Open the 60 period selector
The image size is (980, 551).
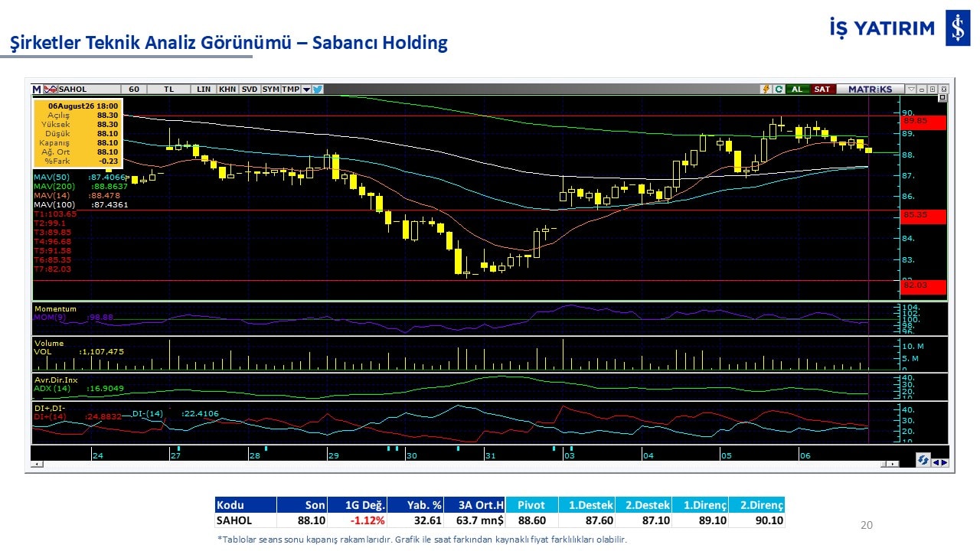[x=133, y=89]
